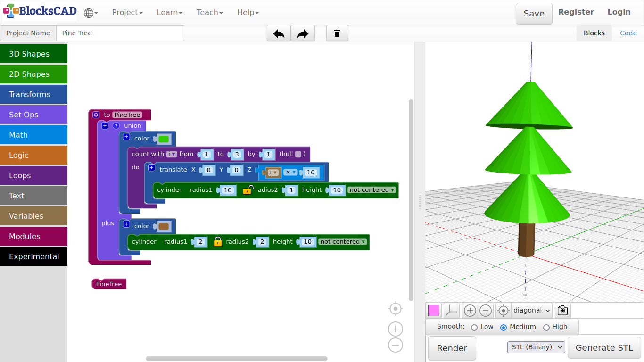Click the pink render color swatch
The image size is (644, 362).
[434, 311]
